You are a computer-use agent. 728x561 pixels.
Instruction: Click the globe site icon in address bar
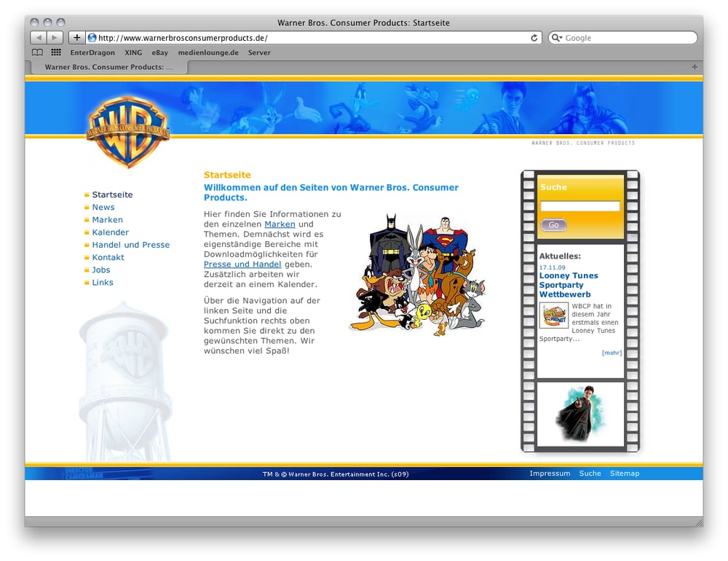[92, 38]
